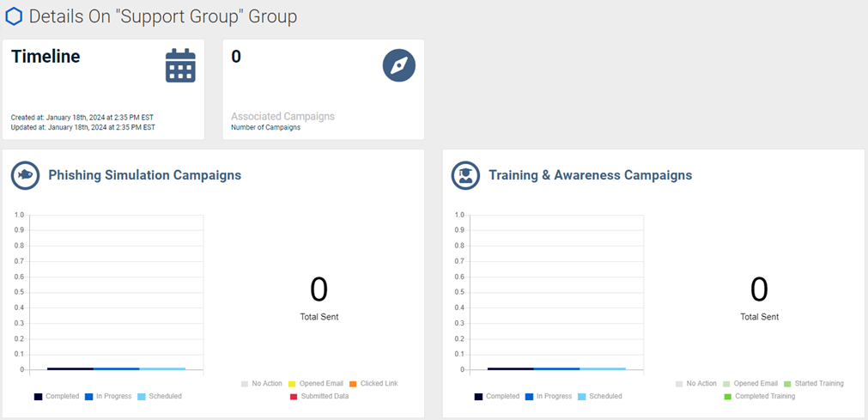Toggle Completed legend in Training & Awareness chart
The width and height of the screenshot is (868, 420).
click(x=496, y=396)
